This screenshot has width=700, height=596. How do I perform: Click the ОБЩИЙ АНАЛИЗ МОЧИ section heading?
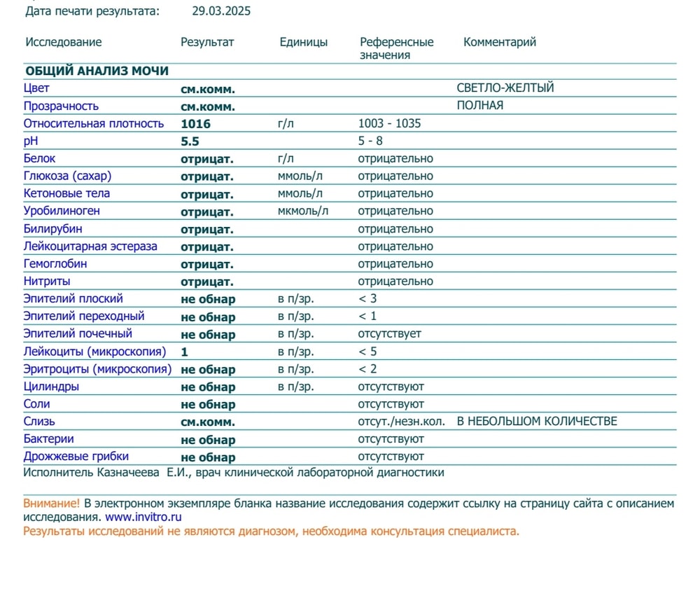[97, 71]
